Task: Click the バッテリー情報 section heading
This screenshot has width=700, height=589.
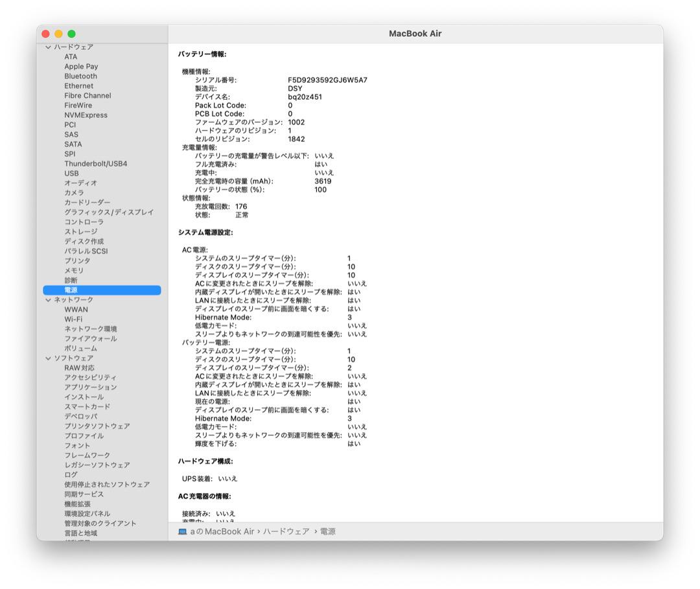Action: pos(202,54)
